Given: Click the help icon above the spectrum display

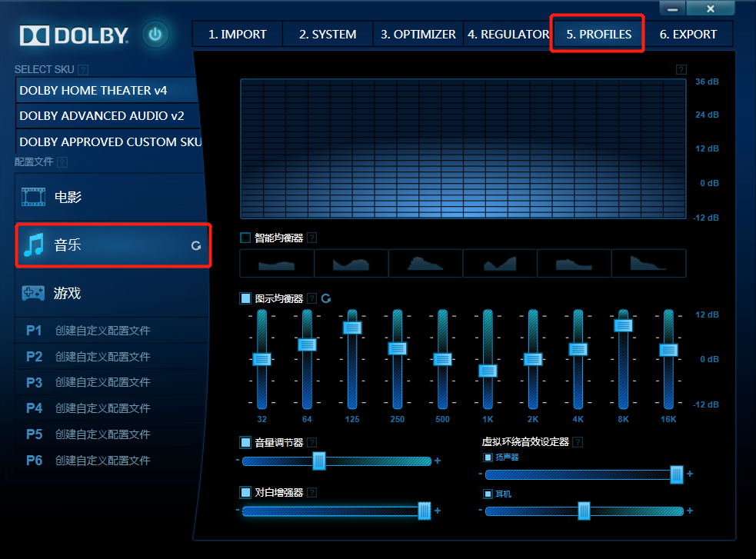Looking at the screenshot, I should (681, 70).
